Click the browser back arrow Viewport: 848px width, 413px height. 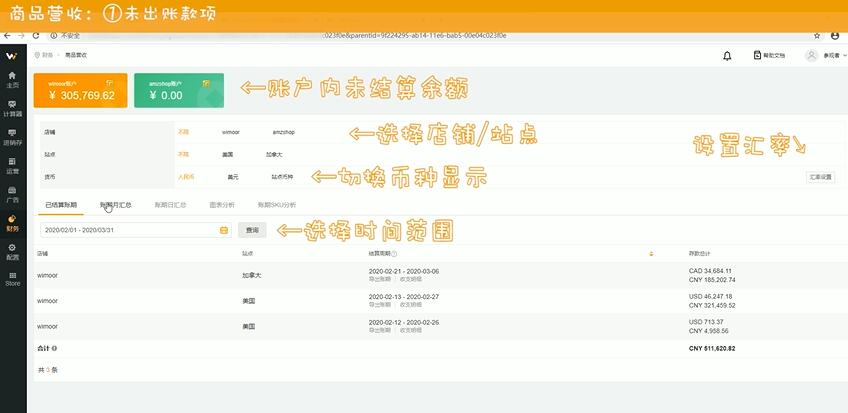7,36
